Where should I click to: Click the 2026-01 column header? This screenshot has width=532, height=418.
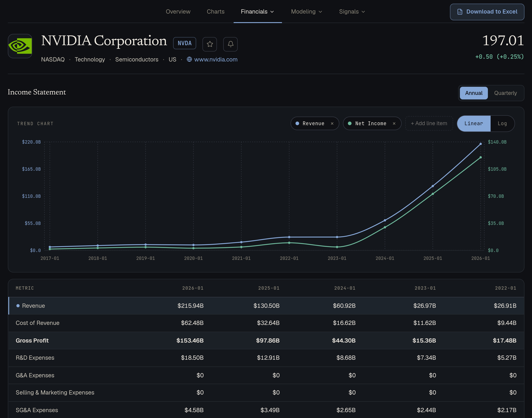[x=193, y=288]
